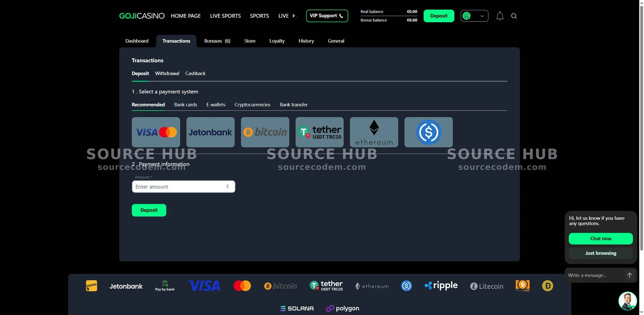Pick the USD Coin payment tile
This screenshot has height=315, width=644.
pyautogui.click(x=429, y=132)
